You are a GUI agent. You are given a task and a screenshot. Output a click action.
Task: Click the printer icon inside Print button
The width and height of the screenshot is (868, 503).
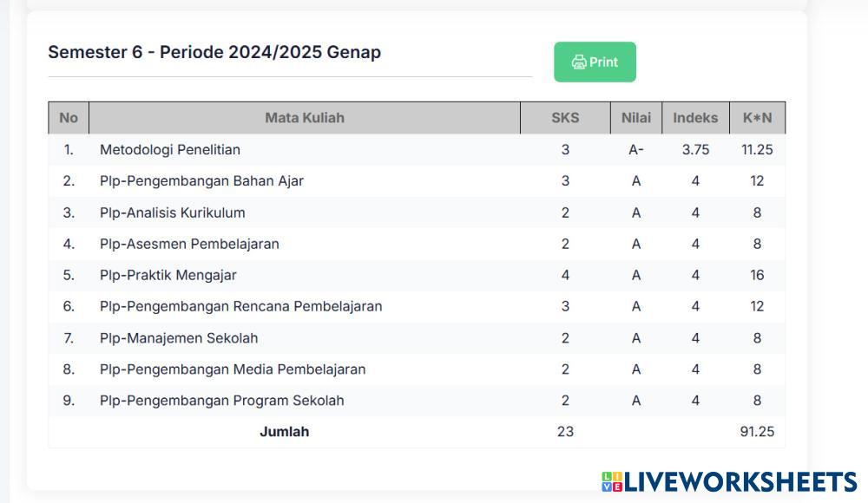(579, 62)
